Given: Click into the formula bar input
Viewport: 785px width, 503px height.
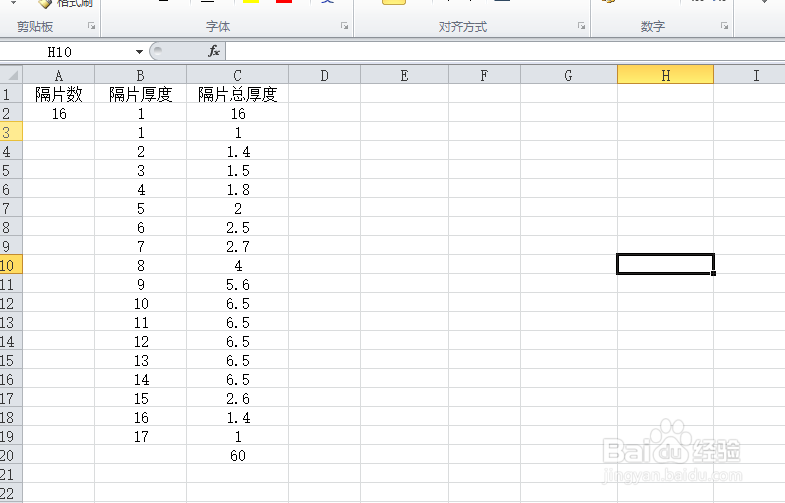Looking at the screenshot, I should point(505,52).
